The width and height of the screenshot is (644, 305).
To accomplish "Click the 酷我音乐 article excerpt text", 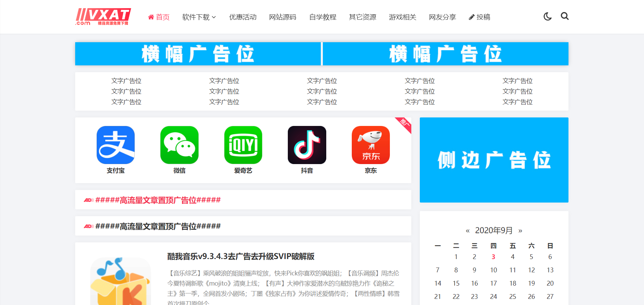I will tap(283, 288).
